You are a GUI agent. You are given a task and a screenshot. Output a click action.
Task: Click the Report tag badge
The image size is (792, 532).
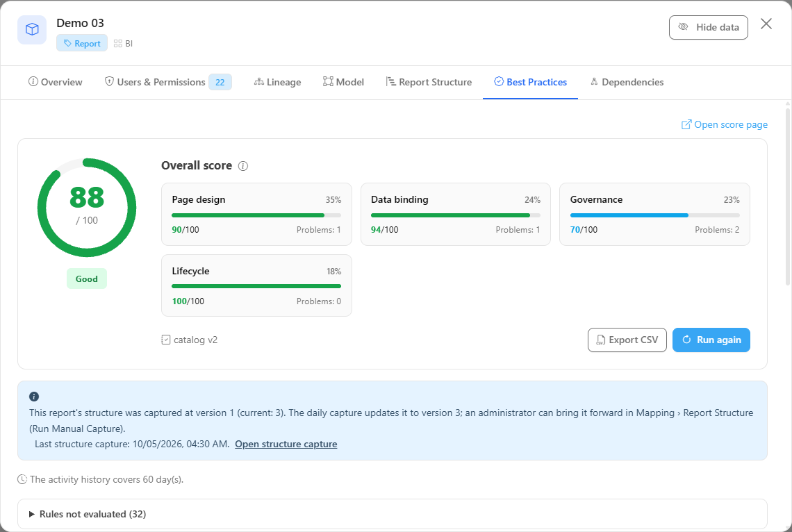point(82,44)
